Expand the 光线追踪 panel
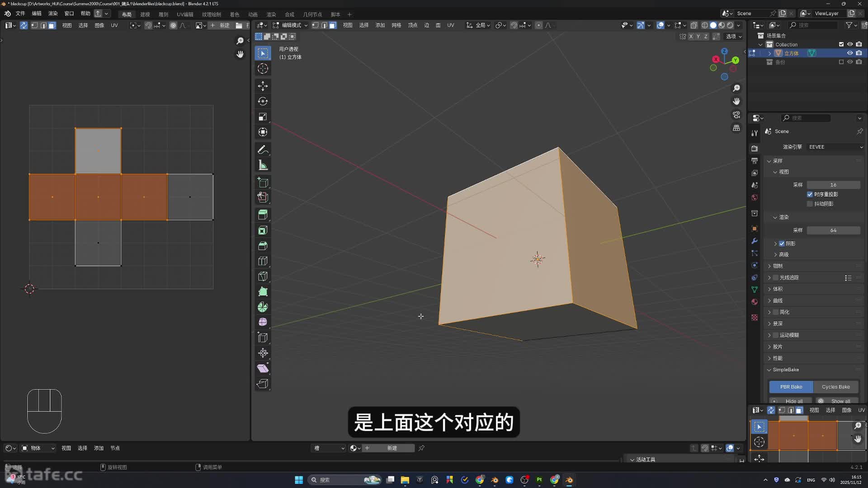Viewport: 868px width, 488px height. (769, 277)
